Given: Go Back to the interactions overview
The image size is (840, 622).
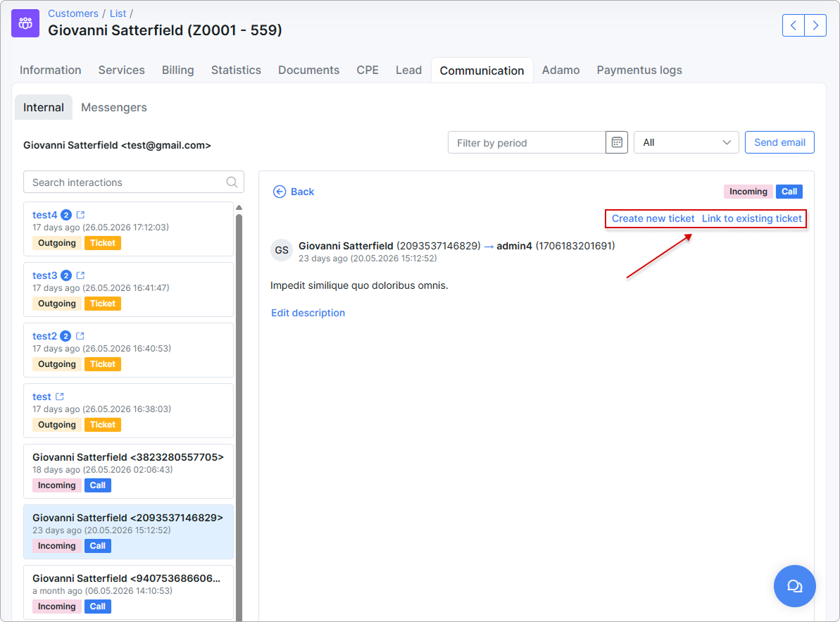Looking at the screenshot, I should coord(302,192).
